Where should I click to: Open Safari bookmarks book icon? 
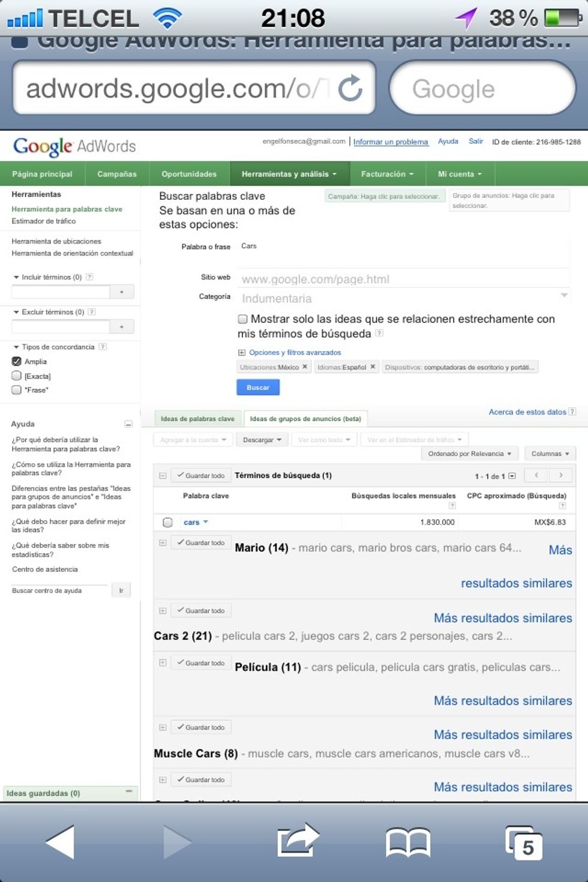(x=408, y=842)
